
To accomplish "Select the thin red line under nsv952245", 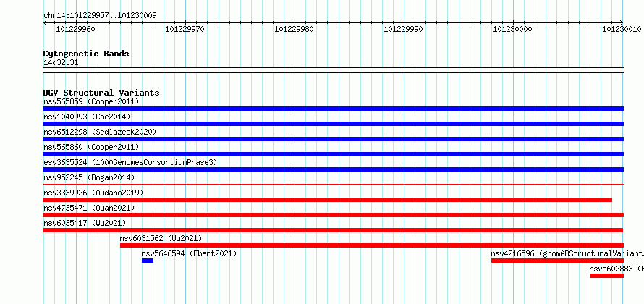I will pyautogui.click(x=333, y=185).
